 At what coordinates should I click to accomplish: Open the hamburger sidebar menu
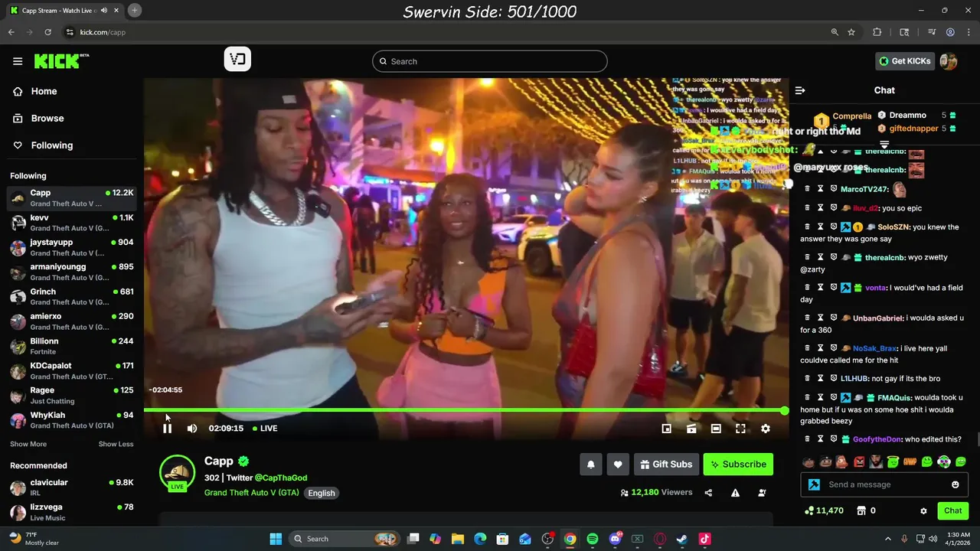18,61
